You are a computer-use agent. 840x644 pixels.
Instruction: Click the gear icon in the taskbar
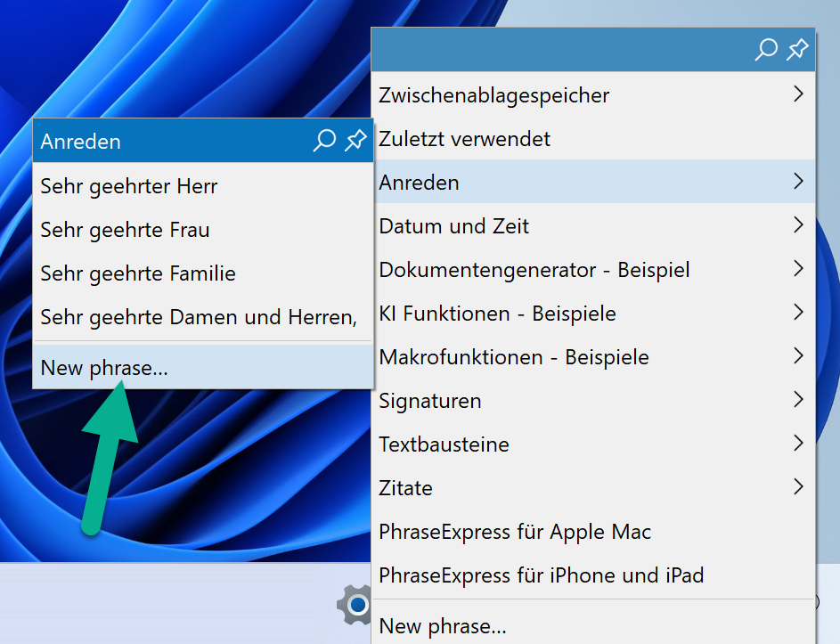(354, 605)
